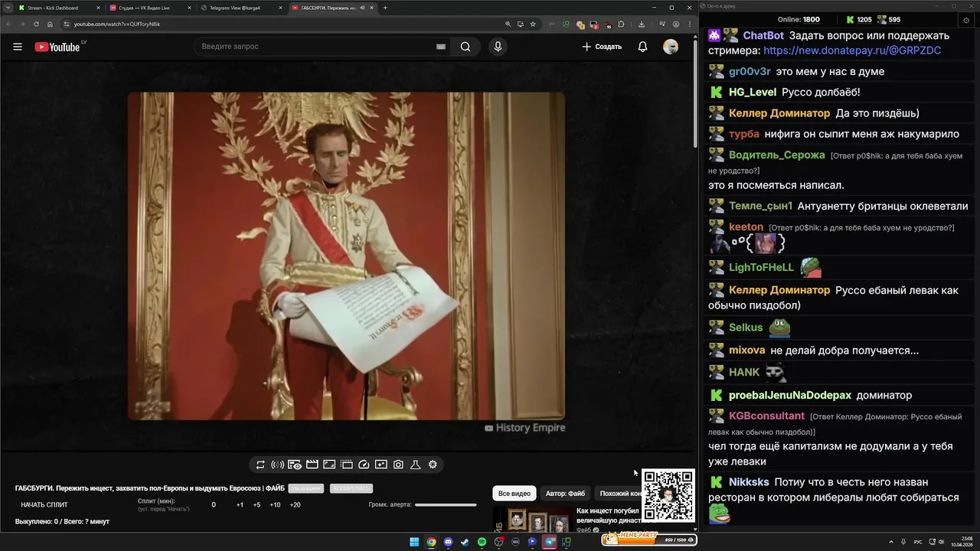Reload the current page
980x551 pixels.
tap(36, 24)
